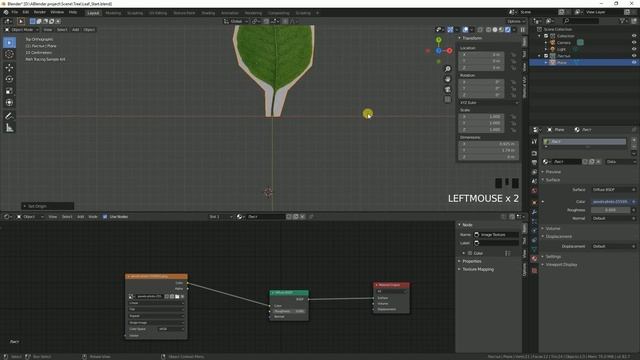Click the green Y axis on navigation gizmo

[438, 40]
